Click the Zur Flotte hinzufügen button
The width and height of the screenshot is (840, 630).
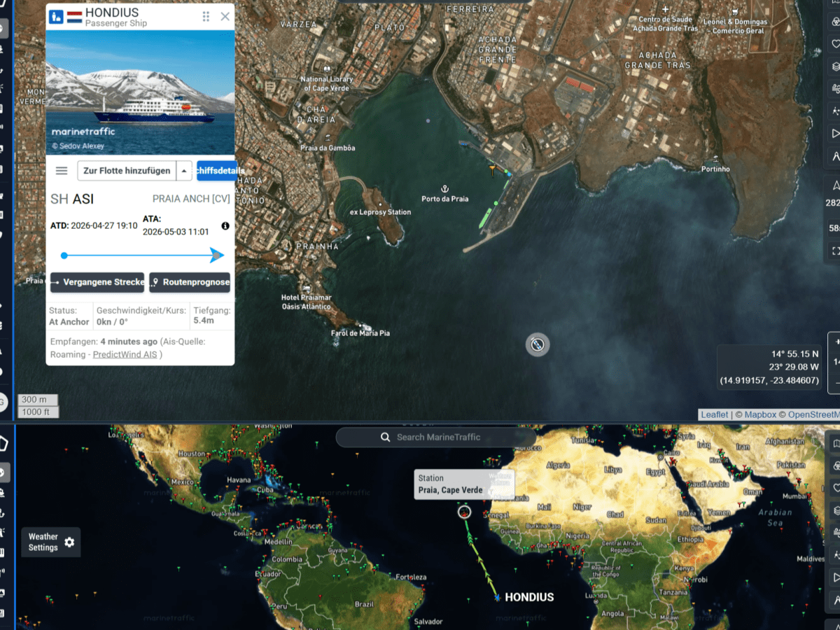click(x=127, y=171)
